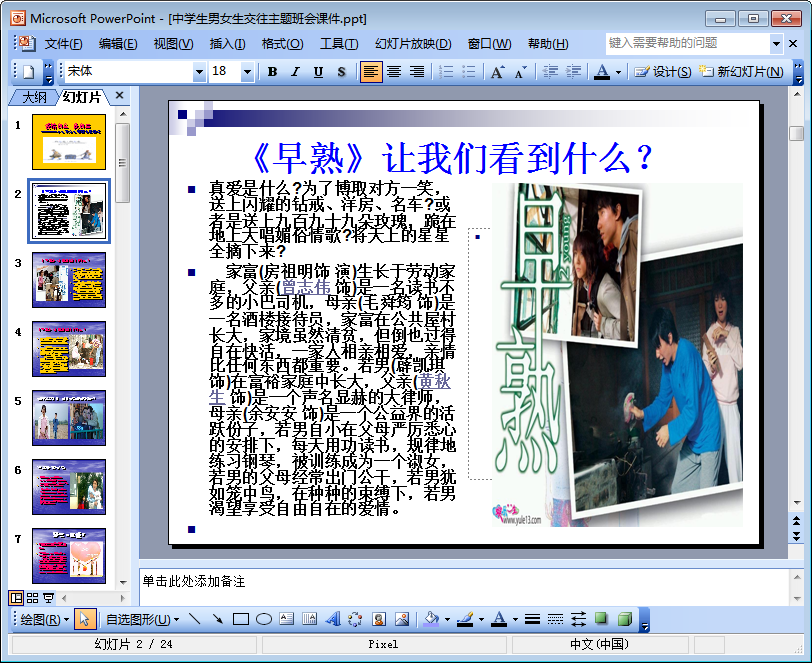The image size is (812, 663).
Task: Close the slides thumbnail pane
Action: (120, 95)
